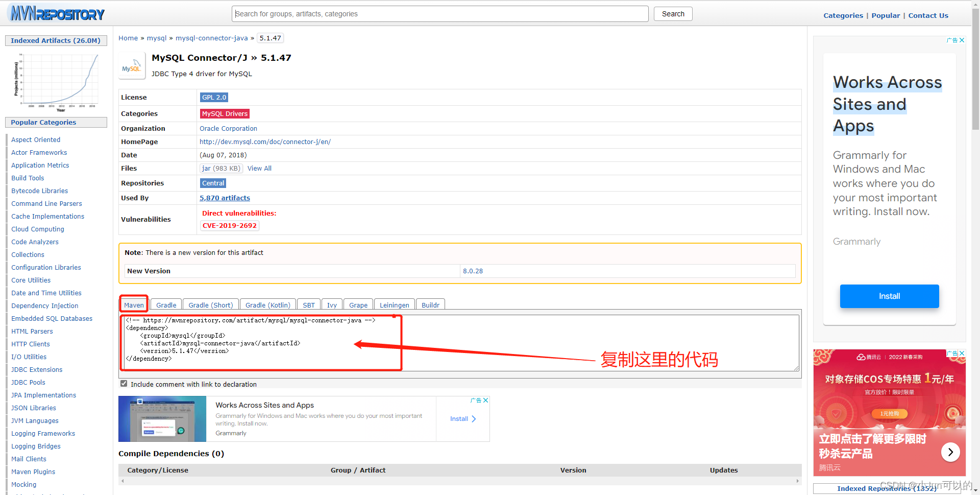Select the Grape tab
The image size is (980, 495).
(358, 305)
